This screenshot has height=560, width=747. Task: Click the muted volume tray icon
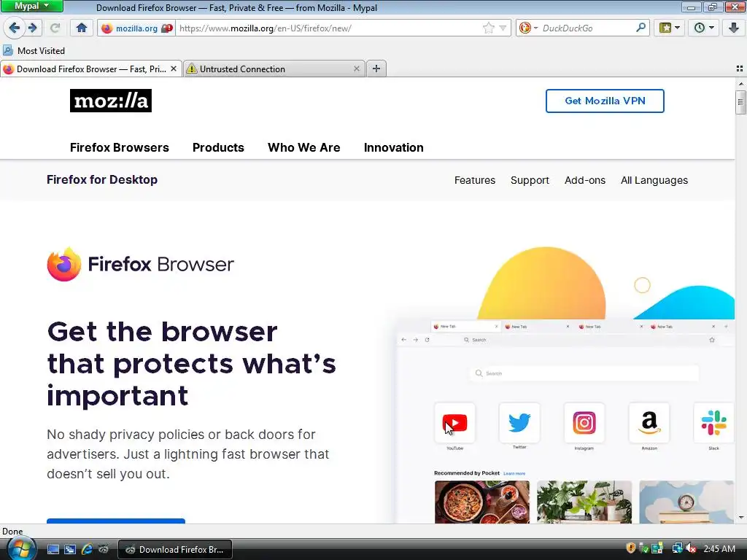click(x=691, y=548)
